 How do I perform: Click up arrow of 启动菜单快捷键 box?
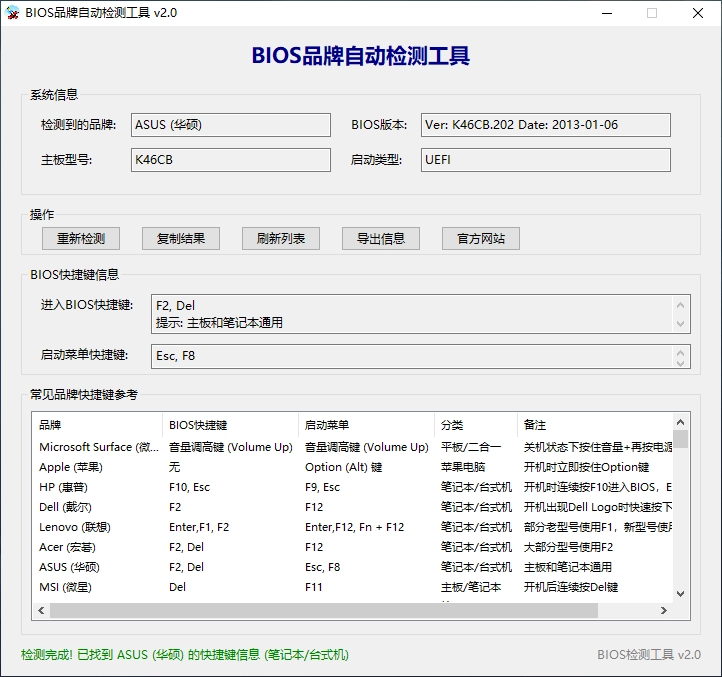click(681, 352)
